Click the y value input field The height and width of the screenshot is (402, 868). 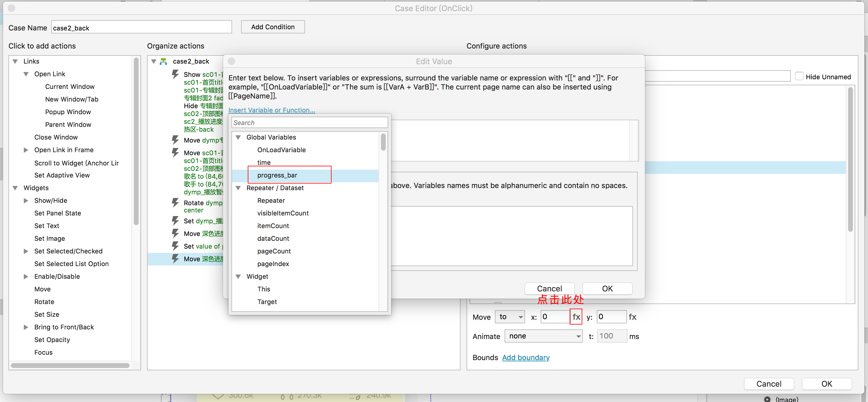(x=612, y=317)
